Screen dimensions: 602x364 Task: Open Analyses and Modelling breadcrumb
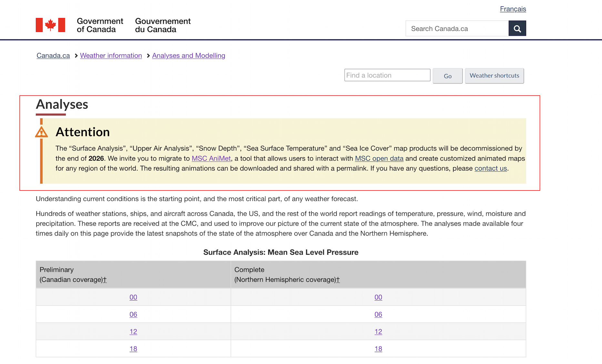point(189,55)
